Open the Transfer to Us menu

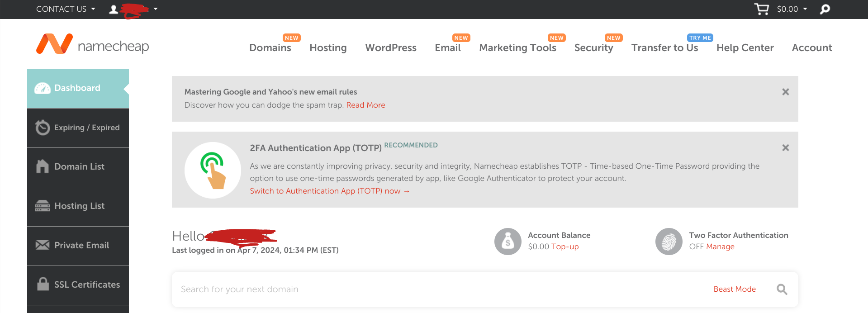point(664,47)
